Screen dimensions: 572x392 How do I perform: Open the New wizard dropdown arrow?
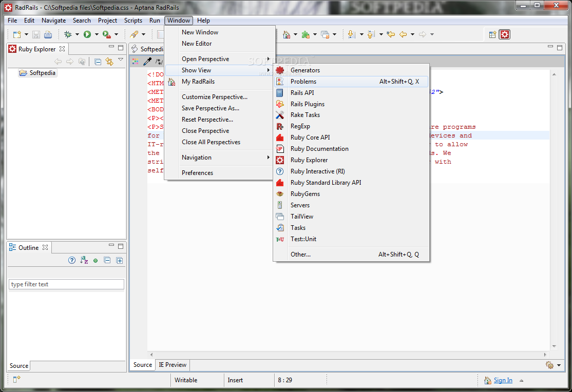tap(26, 35)
